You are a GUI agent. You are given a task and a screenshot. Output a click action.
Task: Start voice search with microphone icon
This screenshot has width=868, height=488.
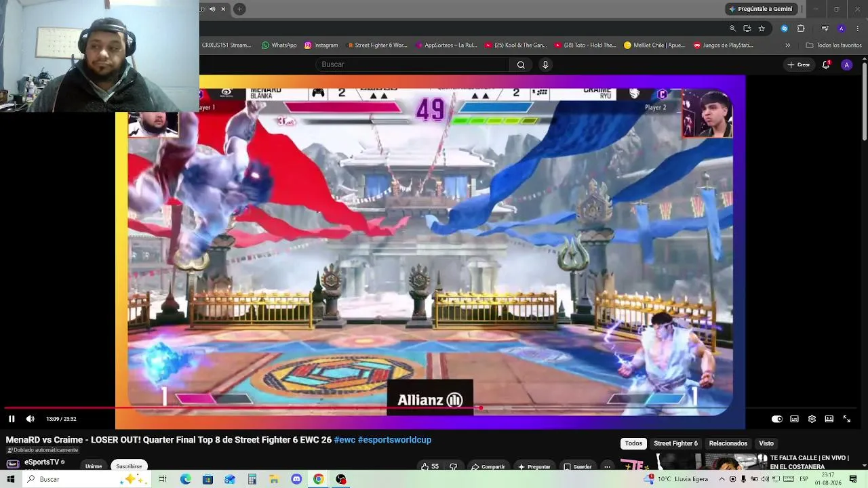click(545, 64)
